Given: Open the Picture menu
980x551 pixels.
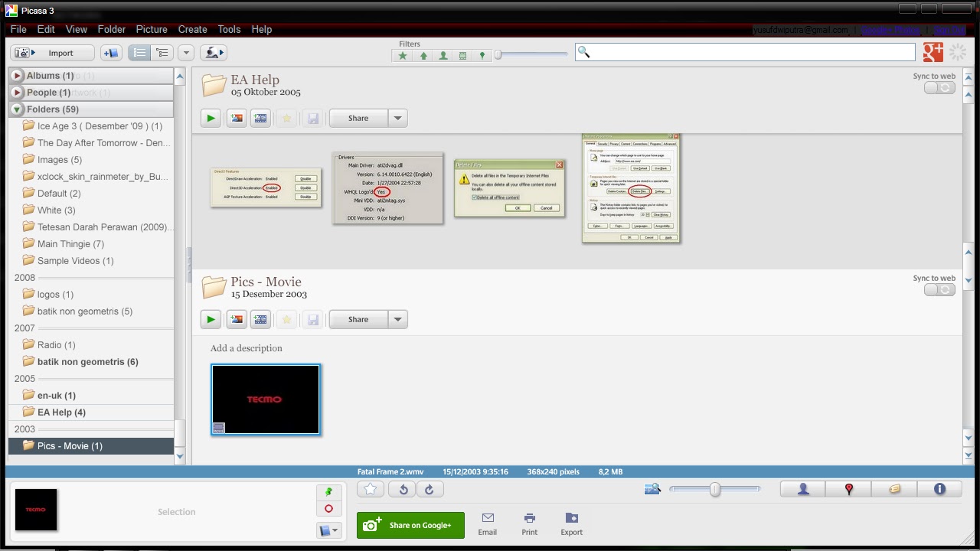Looking at the screenshot, I should click(152, 29).
